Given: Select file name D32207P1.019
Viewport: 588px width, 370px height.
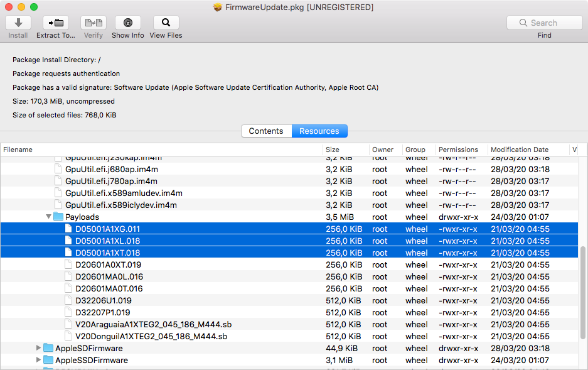Looking at the screenshot, I should pyautogui.click(x=103, y=313).
